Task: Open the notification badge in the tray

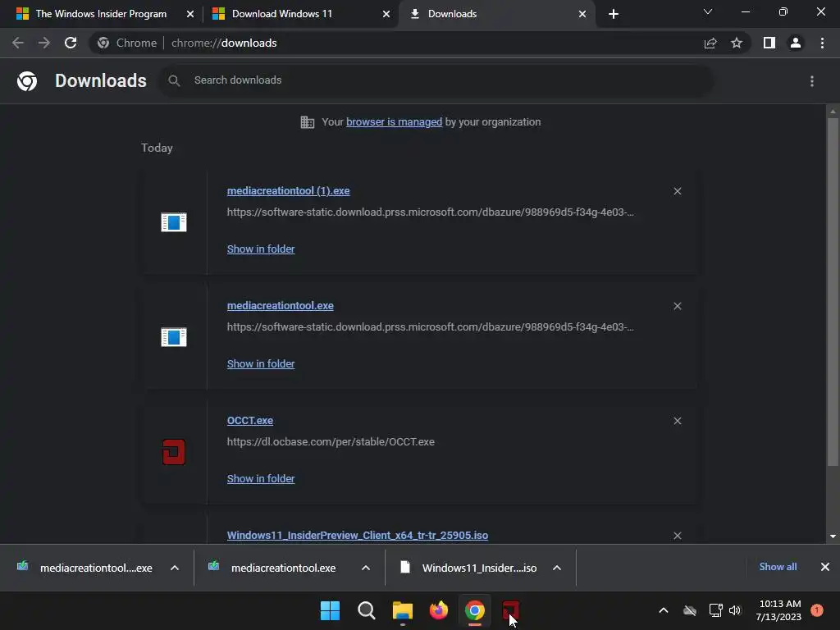Action: pyautogui.click(x=817, y=610)
